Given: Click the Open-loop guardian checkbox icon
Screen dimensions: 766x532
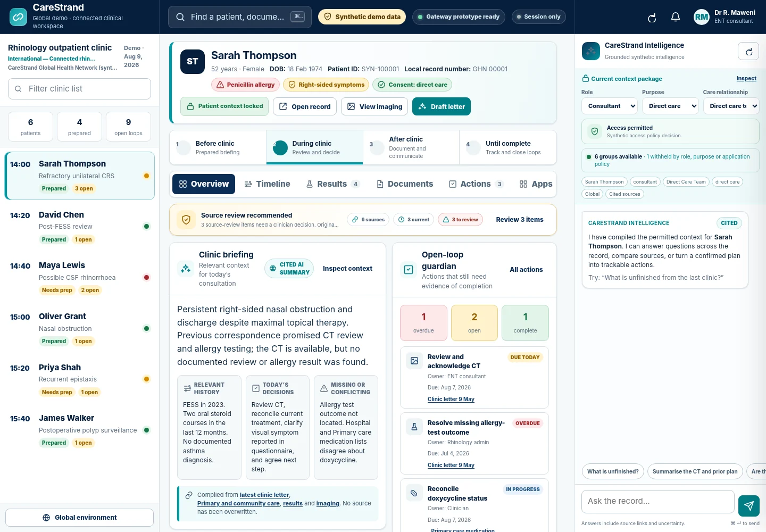Looking at the screenshot, I should tap(409, 270).
